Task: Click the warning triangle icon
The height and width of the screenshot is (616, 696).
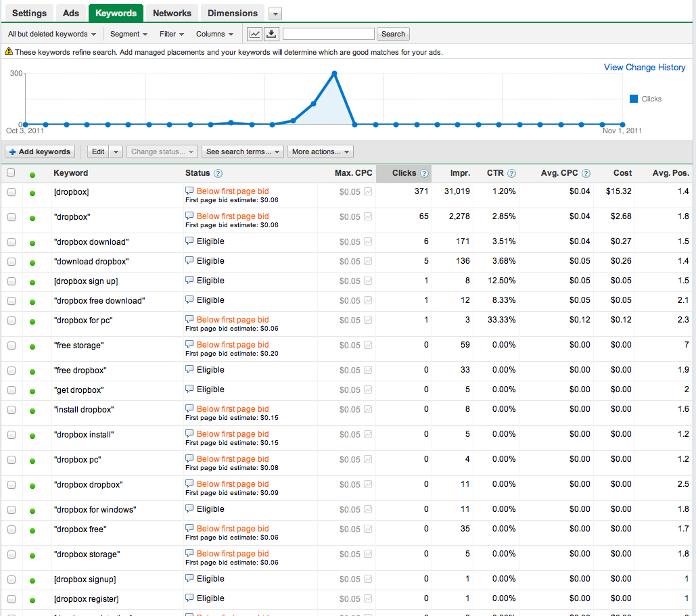Action: 8,51
